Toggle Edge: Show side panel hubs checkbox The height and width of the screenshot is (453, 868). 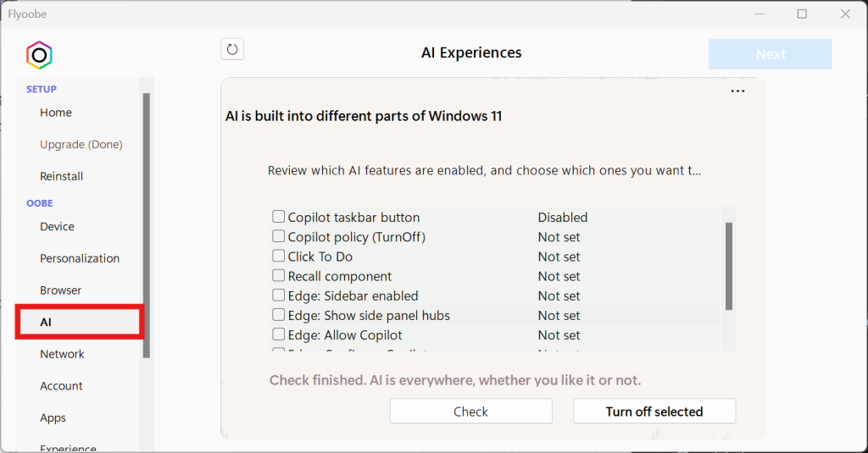(278, 315)
